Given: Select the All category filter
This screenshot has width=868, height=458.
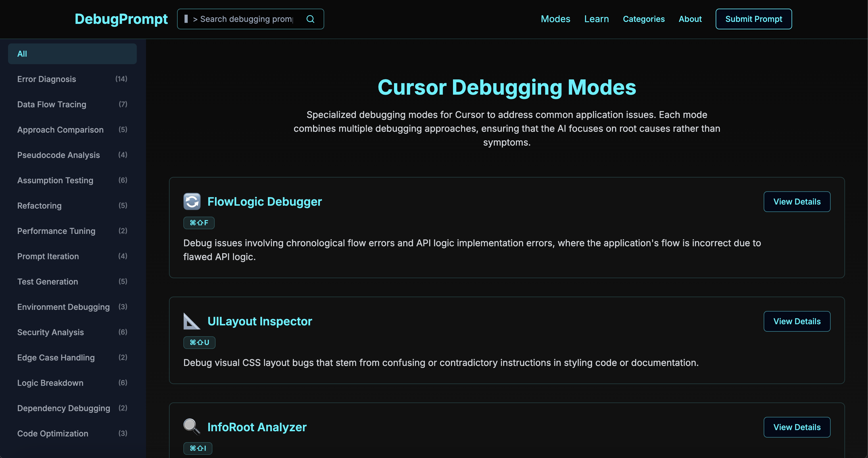Looking at the screenshot, I should (x=72, y=54).
